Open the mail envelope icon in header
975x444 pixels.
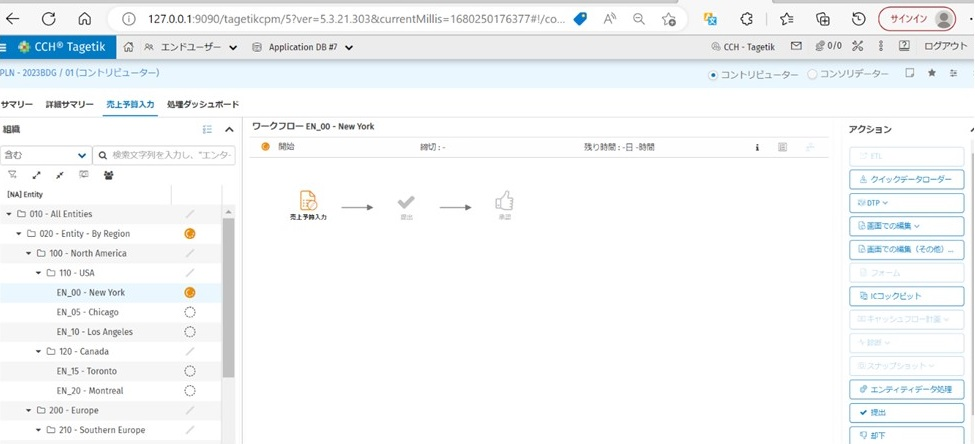(x=796, y=46)
